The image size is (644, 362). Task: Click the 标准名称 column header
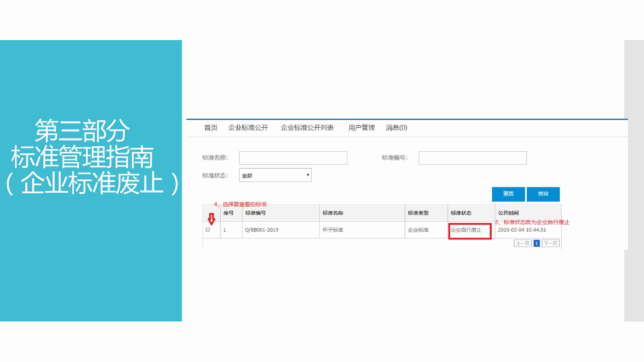[362, 213]
